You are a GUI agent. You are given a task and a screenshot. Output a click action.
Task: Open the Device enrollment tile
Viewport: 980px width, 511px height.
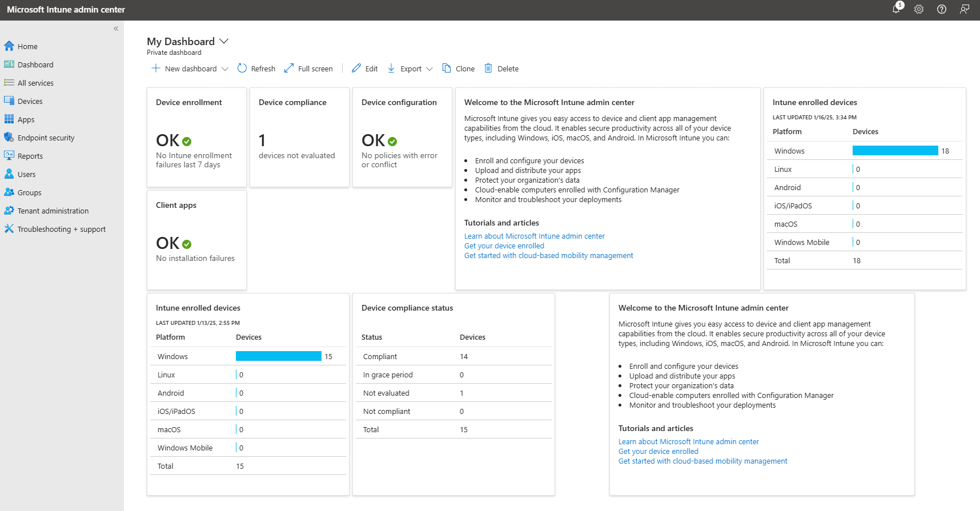[x=196, y=137]
